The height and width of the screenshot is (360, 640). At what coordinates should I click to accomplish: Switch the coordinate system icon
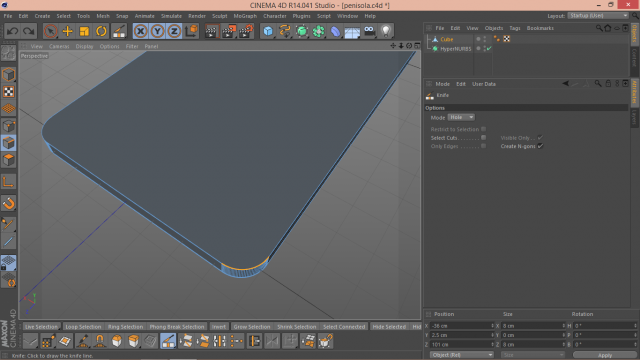[191, 31]
